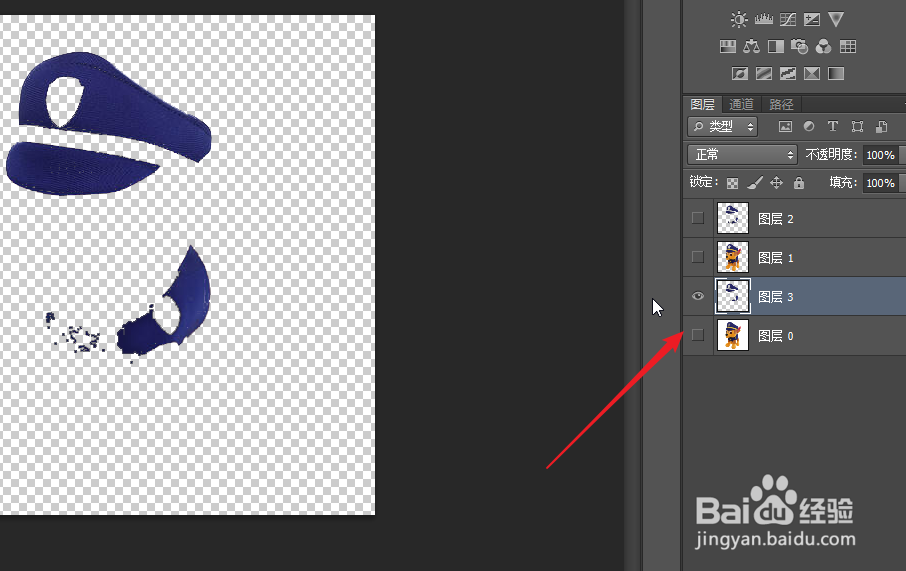Viewport: 906px width, 571px height.
Task: Add an Invert adjustment layer
Action: coord(740,73)
